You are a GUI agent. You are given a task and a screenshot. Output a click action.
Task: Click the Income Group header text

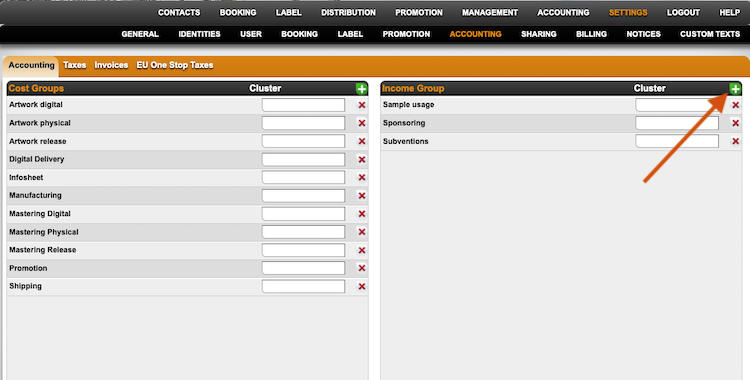point(413,89)
